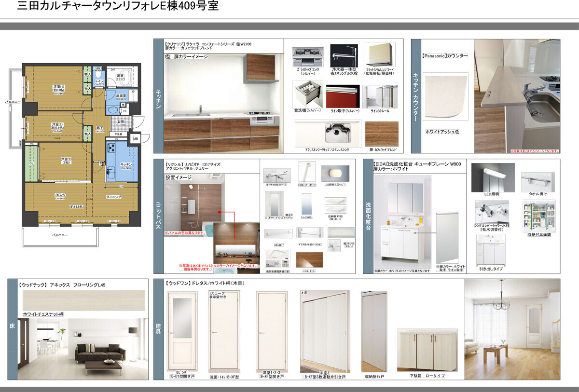Click the 洋室(3) room on floor plan

click(66, 161)
